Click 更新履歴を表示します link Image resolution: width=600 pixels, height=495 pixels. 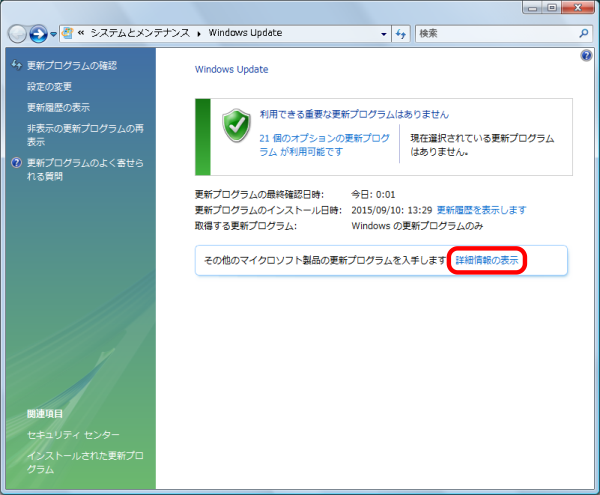(x=481, y=210)
